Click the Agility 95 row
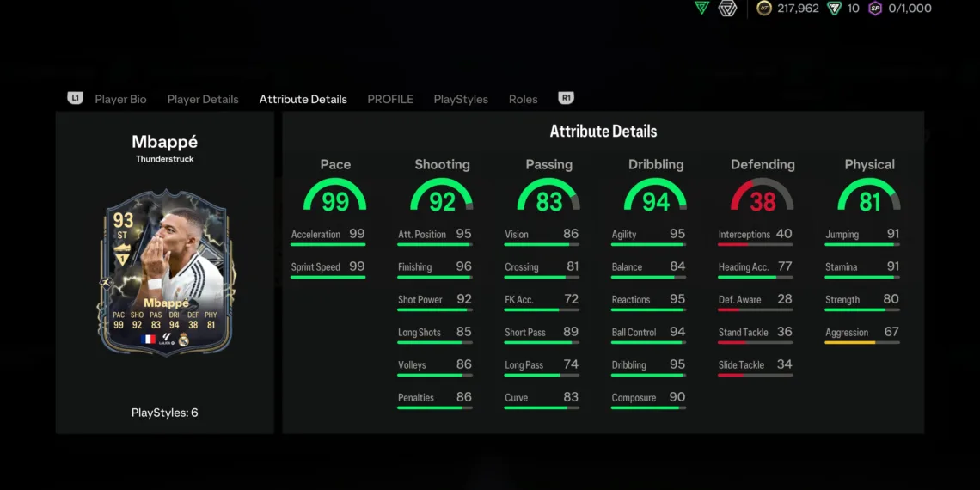This screenshot has height=490, width=980. pos(649,236)
